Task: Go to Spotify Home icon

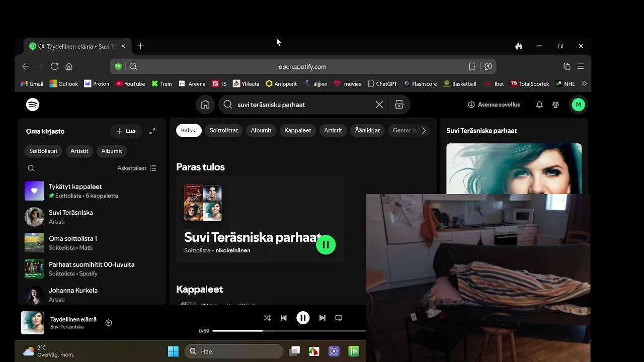Action: click(x=205, y=105)
